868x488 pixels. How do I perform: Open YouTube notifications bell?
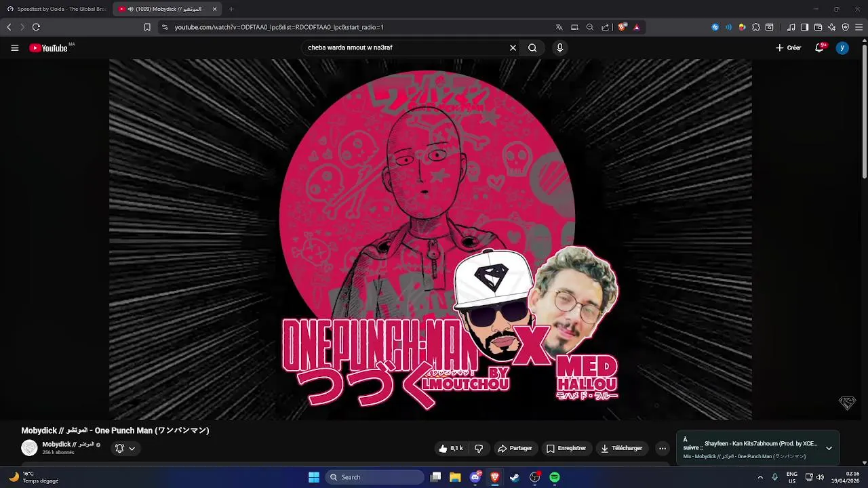(819, 48)
